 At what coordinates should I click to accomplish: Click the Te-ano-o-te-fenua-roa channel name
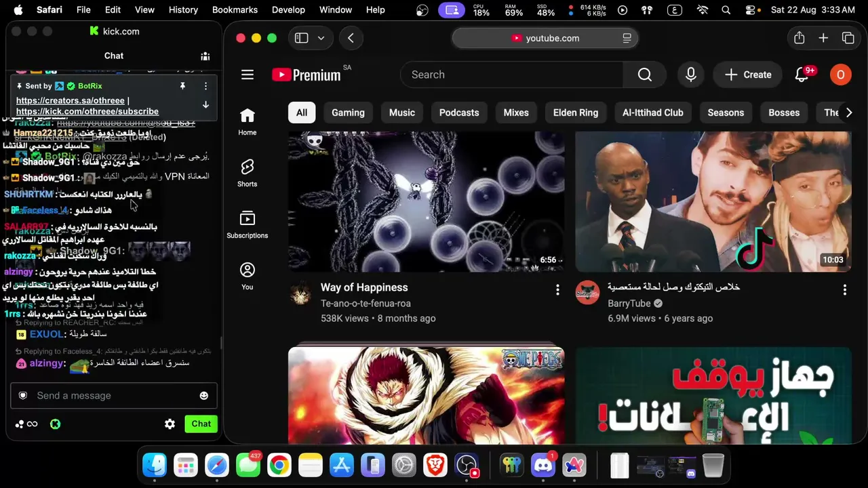tap(366, 304)
